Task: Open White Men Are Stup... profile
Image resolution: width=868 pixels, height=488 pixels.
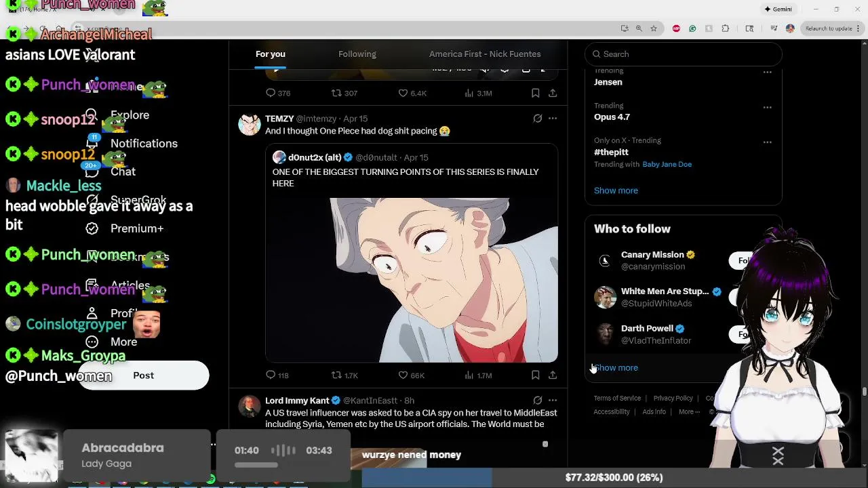Action: [x=665, y=291]
